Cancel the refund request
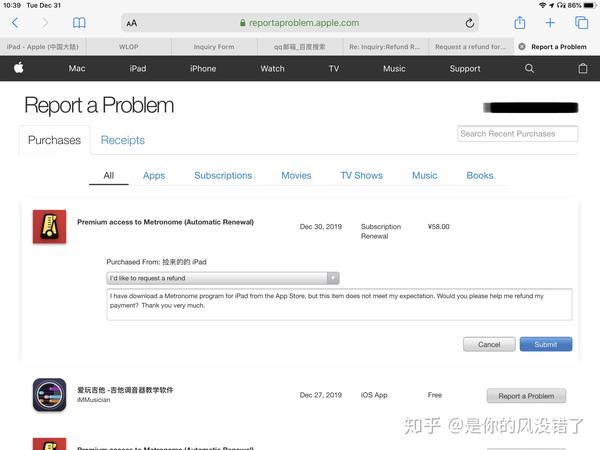This screenshot has height=450, width=600. pos(489,344)
